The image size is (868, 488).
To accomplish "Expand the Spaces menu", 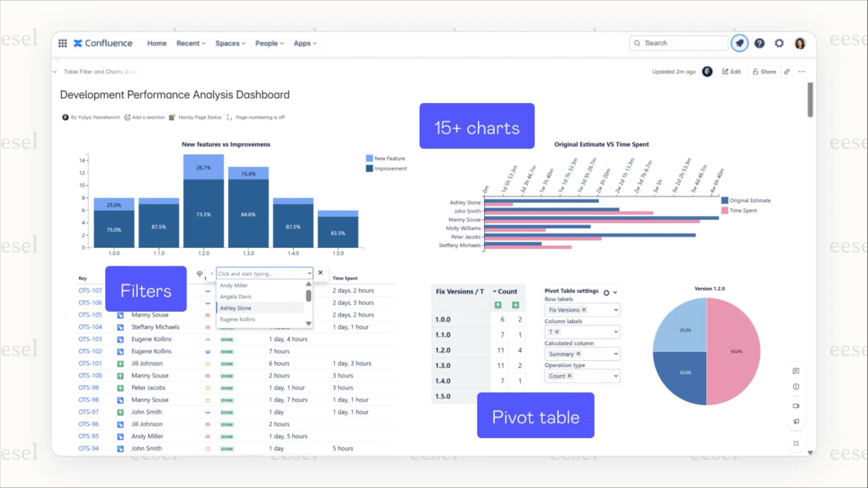I will (230, 43).
